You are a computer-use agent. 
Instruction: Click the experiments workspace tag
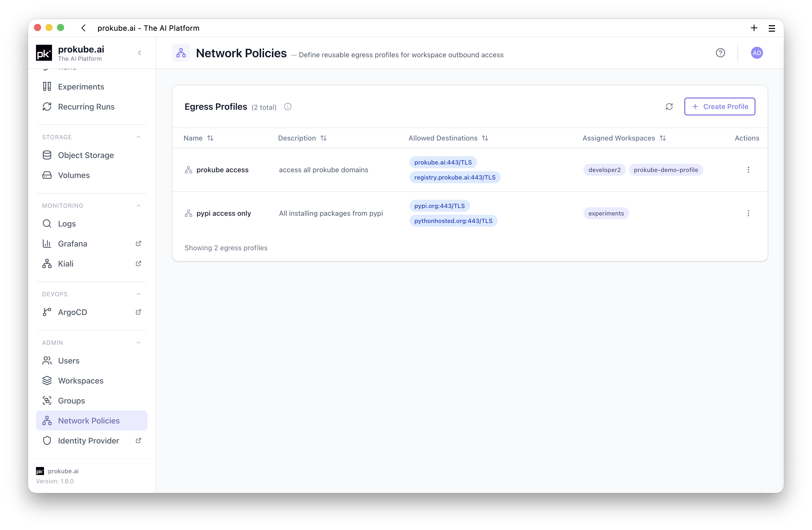(606, 214)
